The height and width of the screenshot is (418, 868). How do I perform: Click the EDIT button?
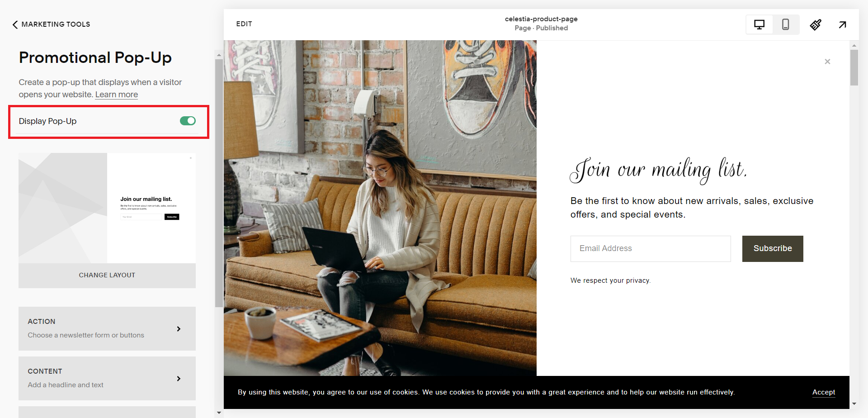tap(244, 24)
